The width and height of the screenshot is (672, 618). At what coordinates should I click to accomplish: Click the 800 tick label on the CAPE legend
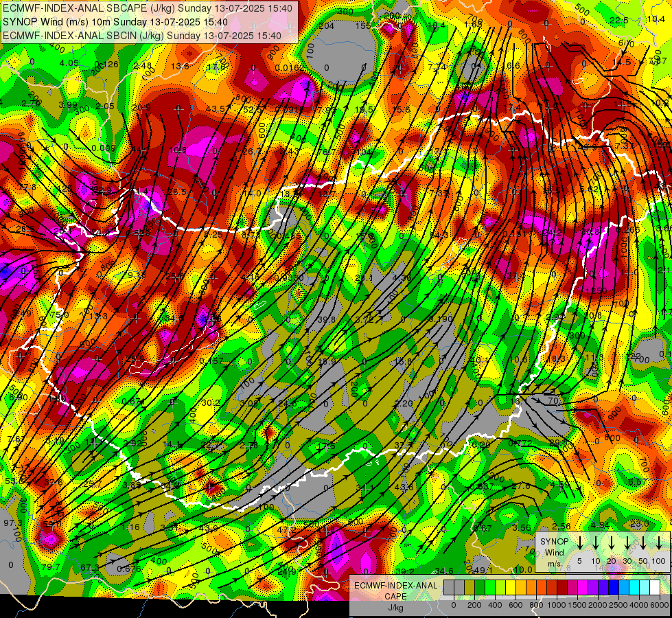point(536,605)
